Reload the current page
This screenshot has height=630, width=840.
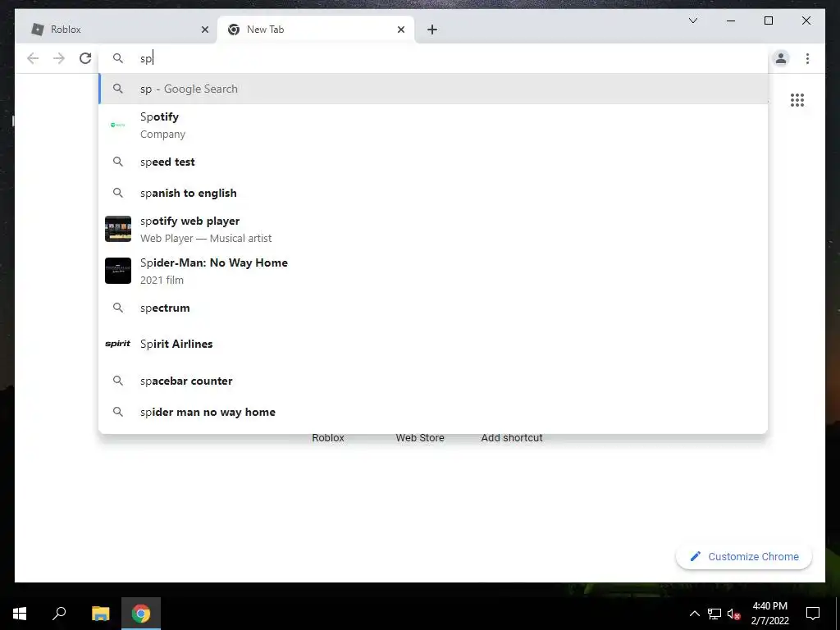(85, 58)
